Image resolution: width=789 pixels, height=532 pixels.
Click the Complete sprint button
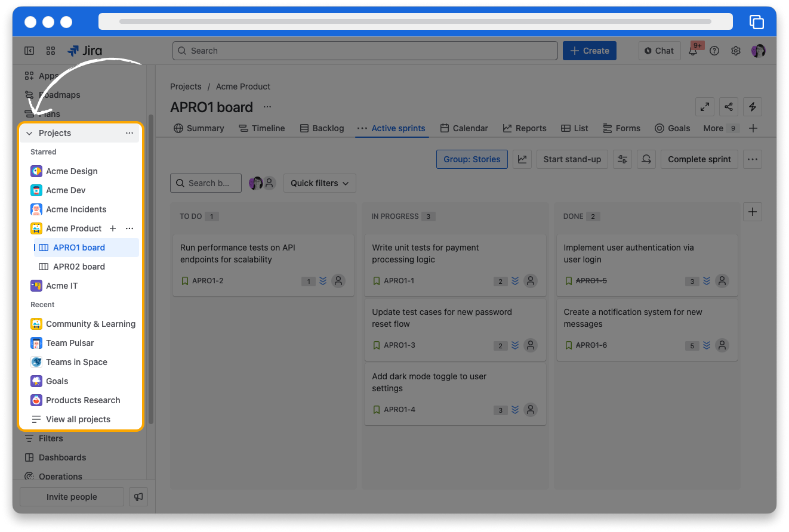pyautogui.click(x=699, y=159)
